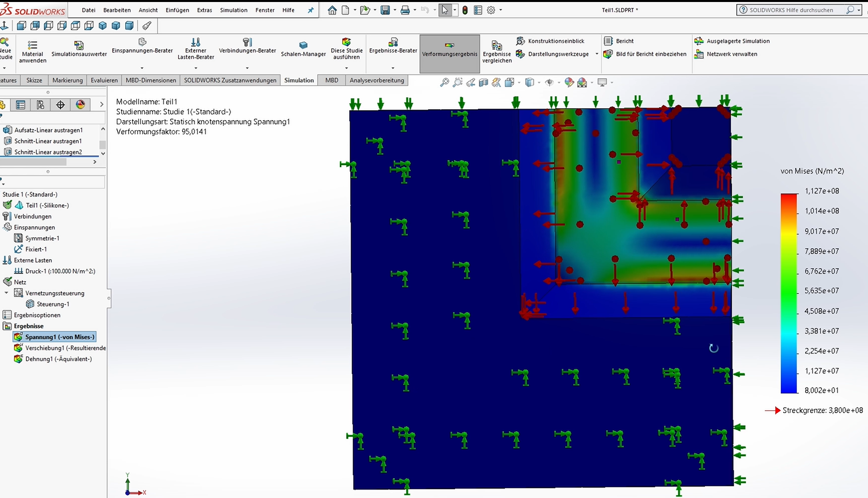868x498 pixels.
Task: Click Ergebnisse vergleichen icon
Action: point(496,46)
